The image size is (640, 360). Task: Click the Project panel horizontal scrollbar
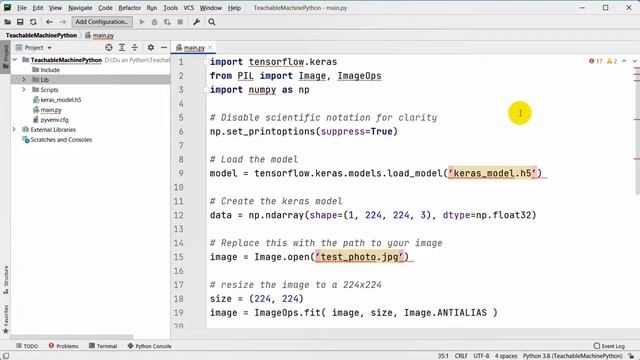72,337
